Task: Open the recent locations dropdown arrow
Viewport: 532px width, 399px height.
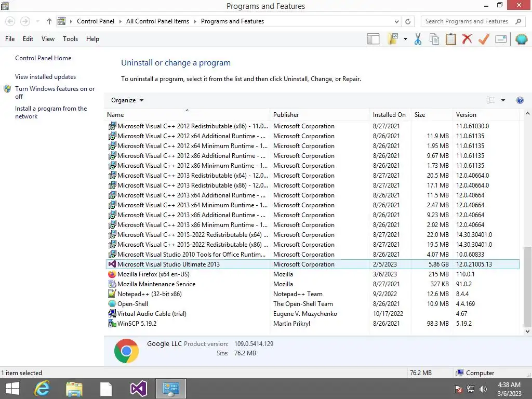Action: pos(37,21)
